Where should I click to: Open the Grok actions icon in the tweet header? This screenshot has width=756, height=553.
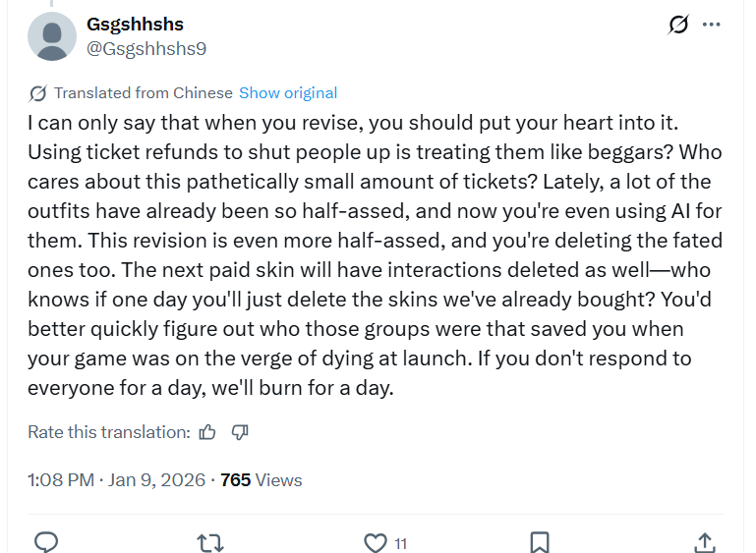(x=678, y=25)
